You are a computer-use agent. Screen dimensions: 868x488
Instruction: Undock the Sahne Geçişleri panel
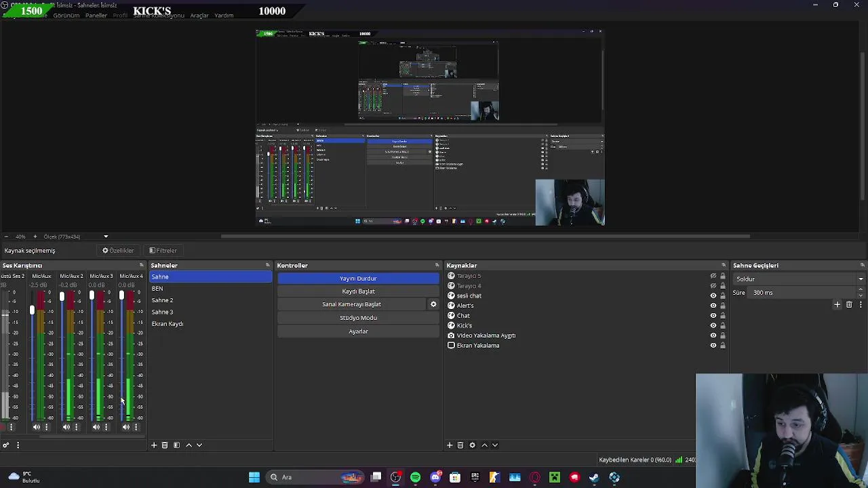(x=862, y=266)
